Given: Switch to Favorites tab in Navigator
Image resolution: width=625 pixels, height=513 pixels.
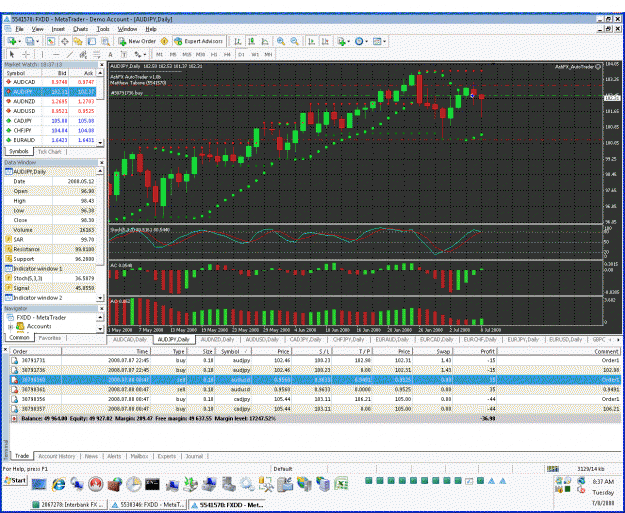Looking at the screenshot, I should [x=50, y=338].
